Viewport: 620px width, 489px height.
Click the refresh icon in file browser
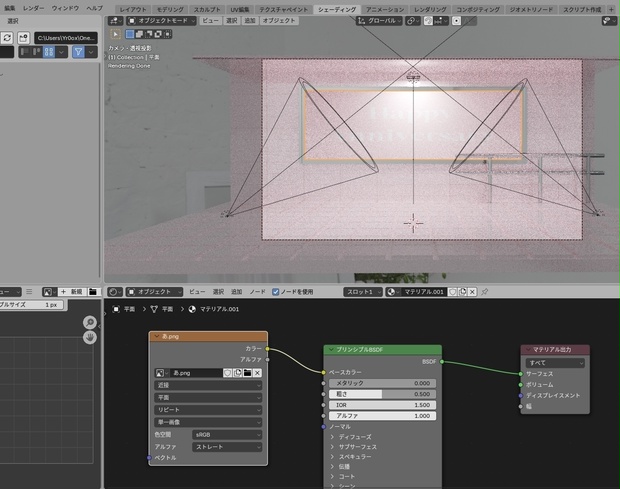(x=7, y=38)
